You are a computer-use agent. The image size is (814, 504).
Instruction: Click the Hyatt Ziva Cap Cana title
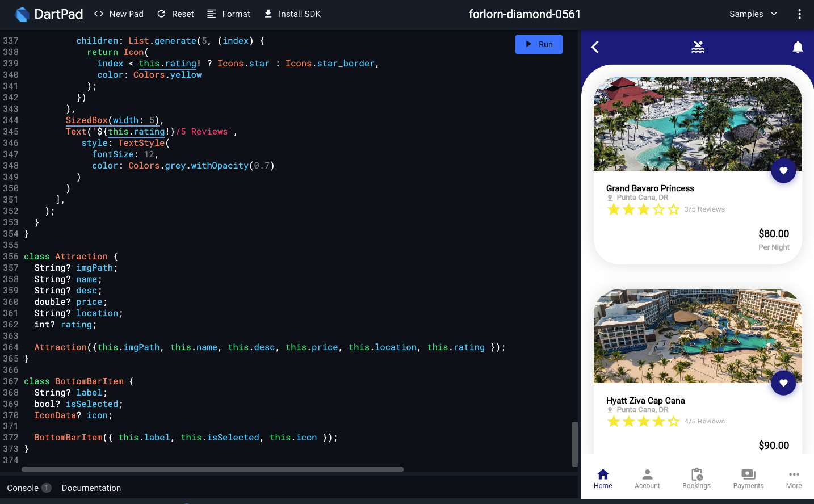645,401
